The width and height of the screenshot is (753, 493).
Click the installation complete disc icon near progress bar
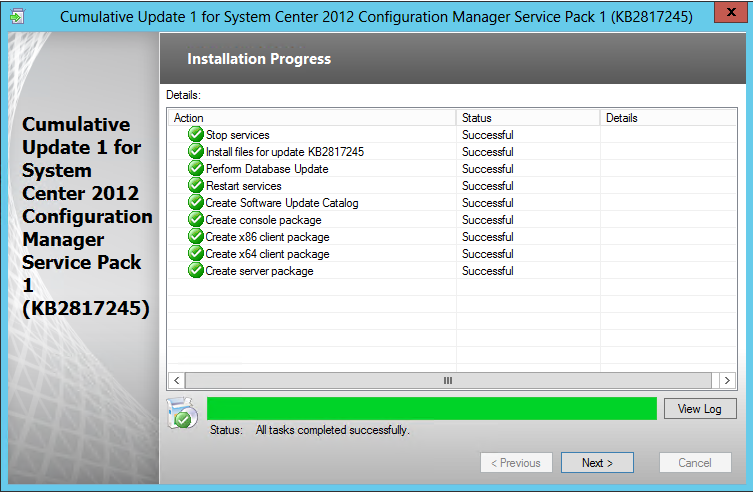[182, 413]
